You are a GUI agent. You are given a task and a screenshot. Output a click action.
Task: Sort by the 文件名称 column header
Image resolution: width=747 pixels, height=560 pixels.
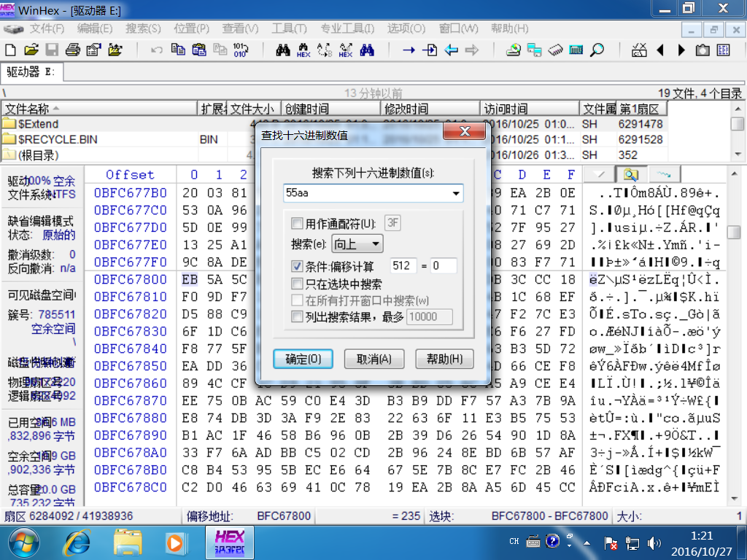[x=99, y=109]
